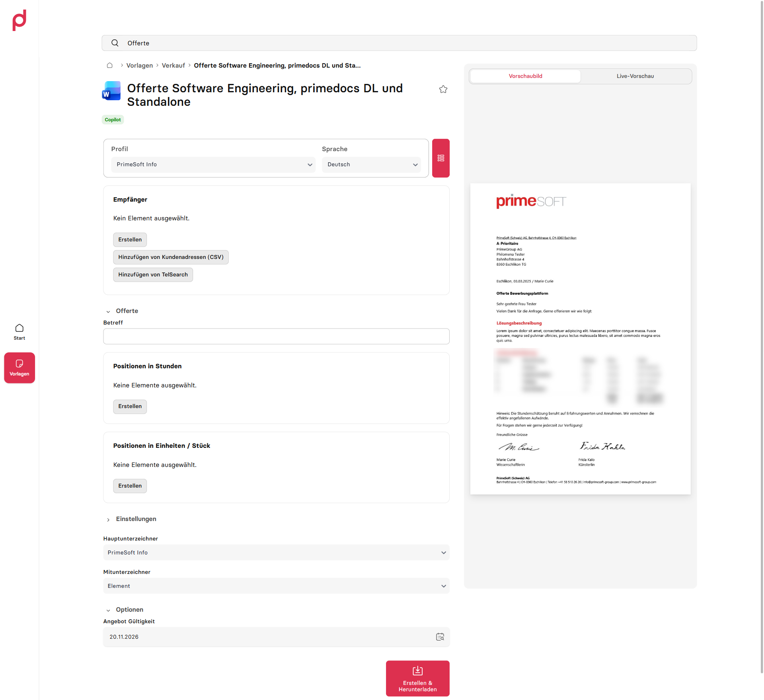This screenshot has height=700, width=764.
Task: Go to home via breadcrumb house icon
Action: pyautogui.click(x=110, y=65)
